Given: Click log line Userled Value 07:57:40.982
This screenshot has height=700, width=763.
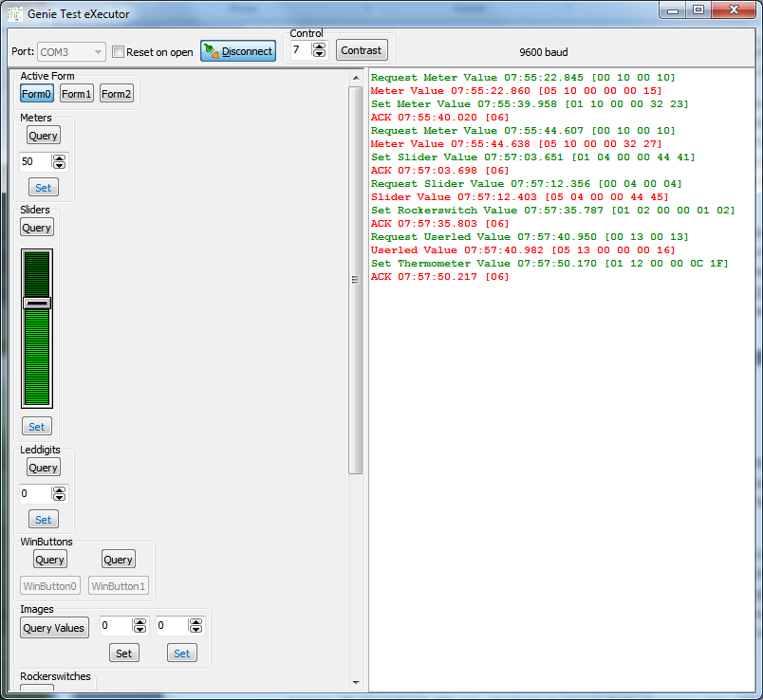Looking at the screenshot, I should point(523,250).
